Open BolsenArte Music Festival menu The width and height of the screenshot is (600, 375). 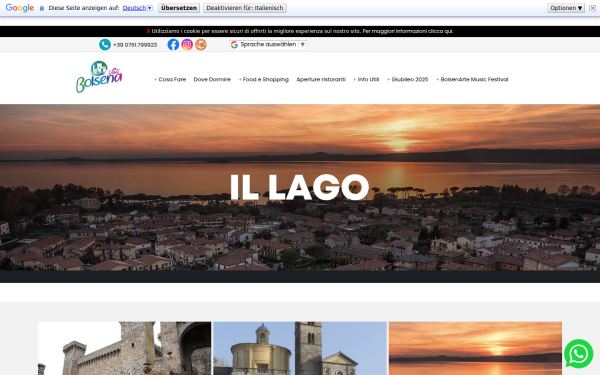(x=472, y=80)
